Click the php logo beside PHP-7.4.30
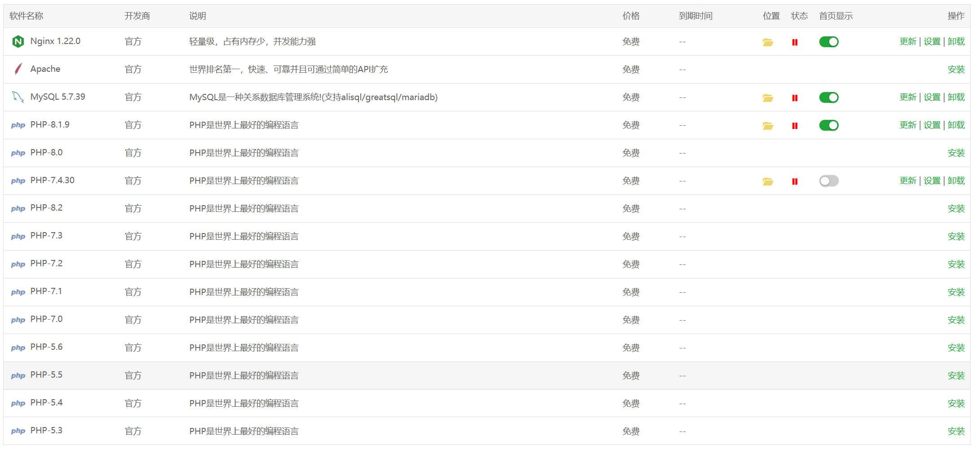Image resolution: width=980 pixels, height=449 pixels. coord(18,181)
